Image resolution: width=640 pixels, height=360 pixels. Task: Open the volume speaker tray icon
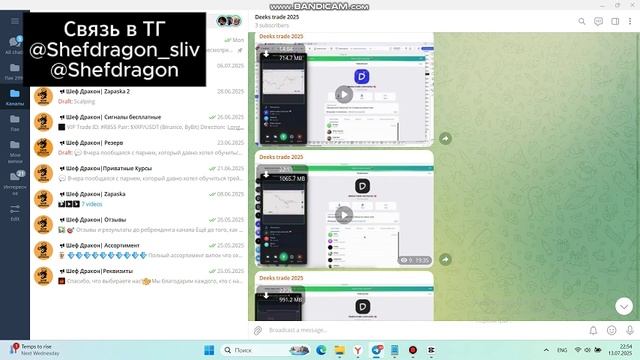point(587,350)
